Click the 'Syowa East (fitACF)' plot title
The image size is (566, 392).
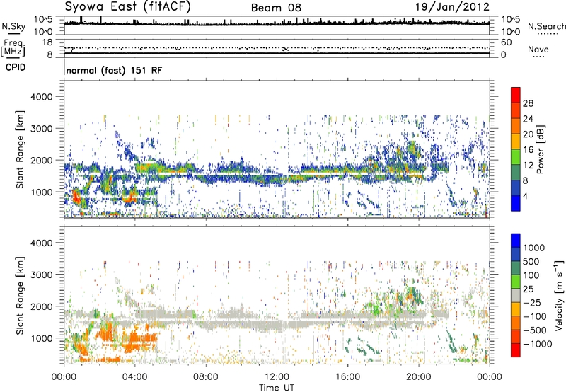[128, 6]
